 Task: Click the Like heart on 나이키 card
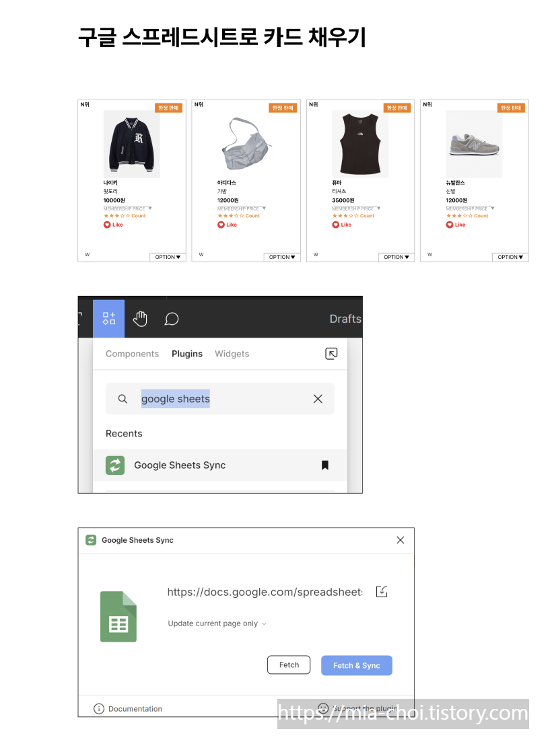(106, 225)
